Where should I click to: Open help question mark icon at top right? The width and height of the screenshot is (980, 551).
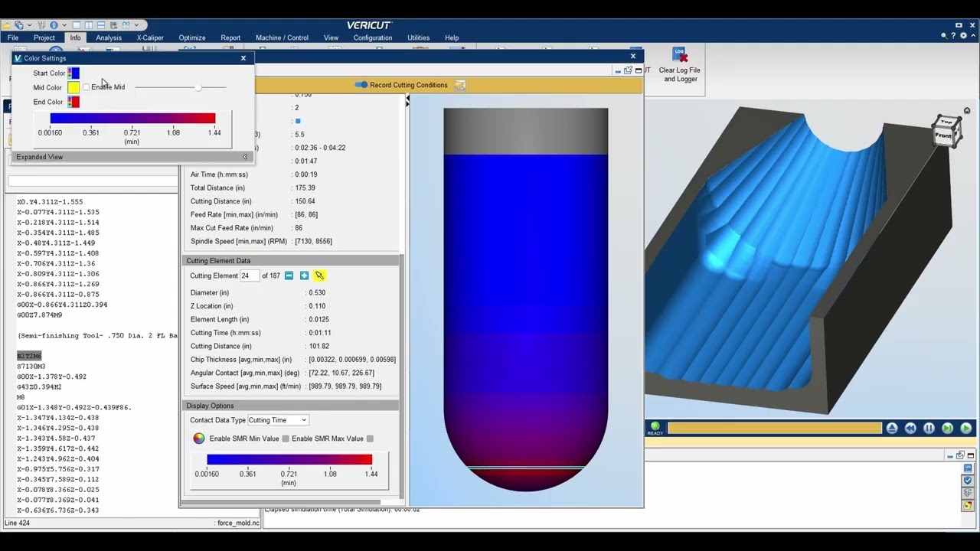tap(955, 36)
